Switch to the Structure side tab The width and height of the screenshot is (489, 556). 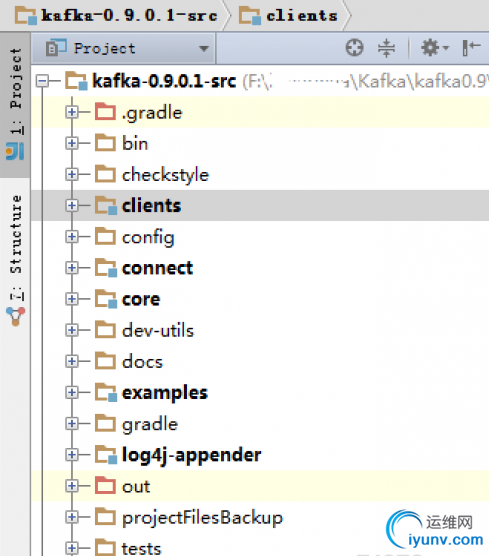click(15, 259)
